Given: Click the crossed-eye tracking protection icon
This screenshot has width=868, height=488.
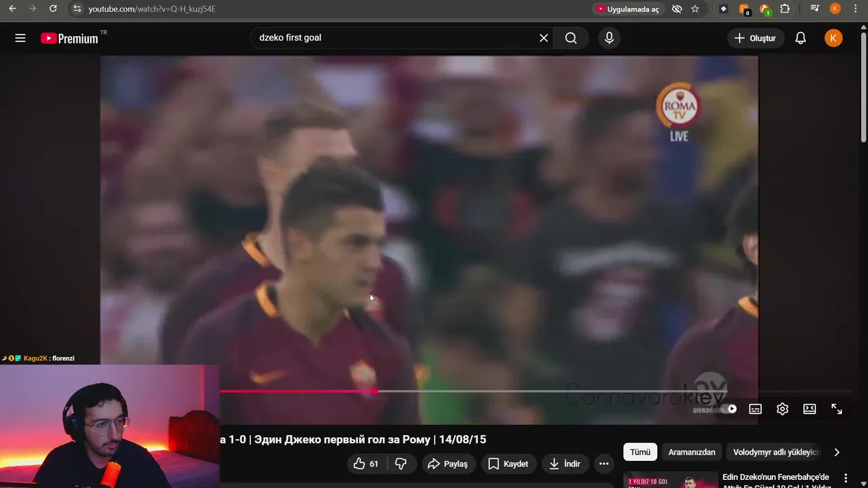Looking at the screenshot, I should pos(676,9).
